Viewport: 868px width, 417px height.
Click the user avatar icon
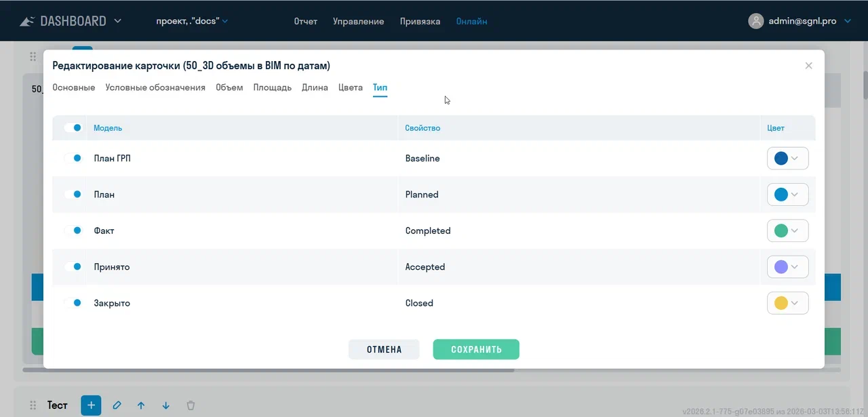pyautogui.click(x=755, y=21)
